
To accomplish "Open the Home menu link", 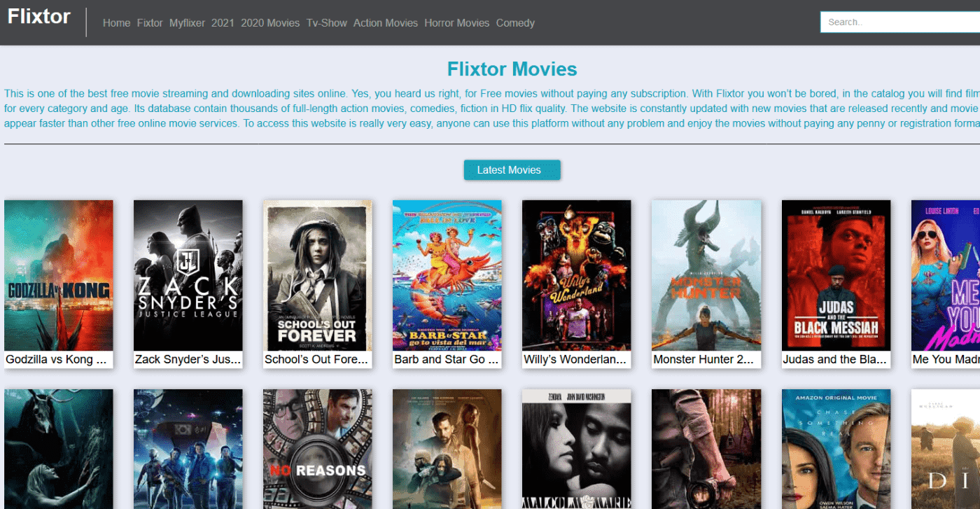I will [x=116, y=23].
